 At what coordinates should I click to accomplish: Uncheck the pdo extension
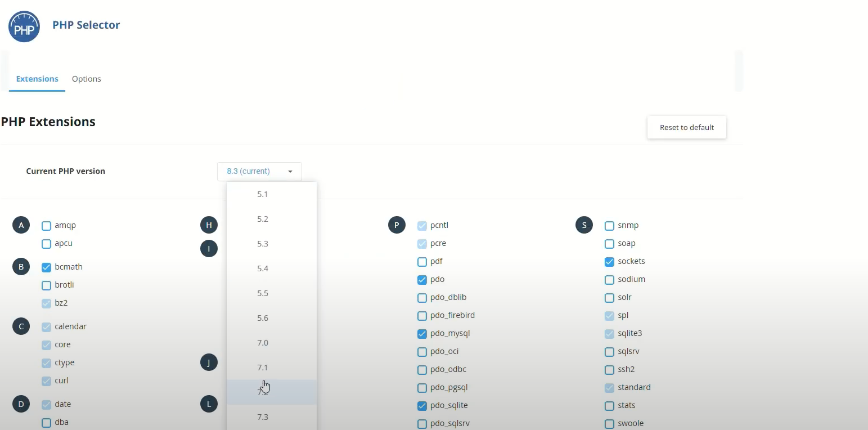(422, 280)
